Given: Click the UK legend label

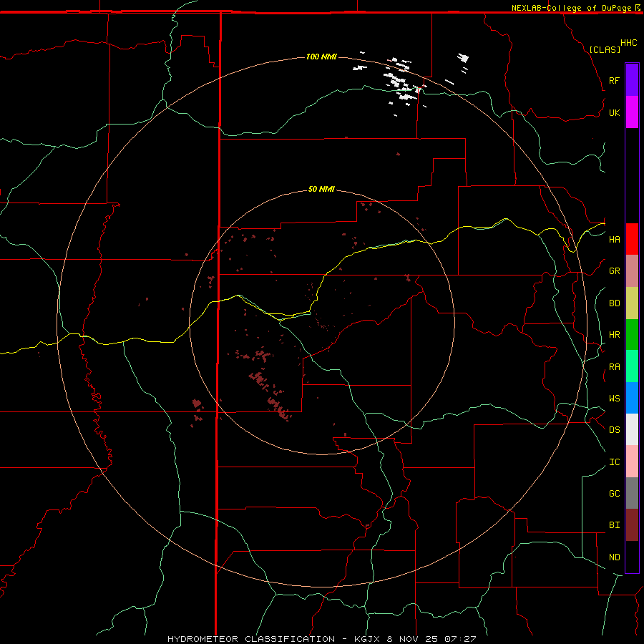Looking at the screenshot, I should tap(614, 112).
